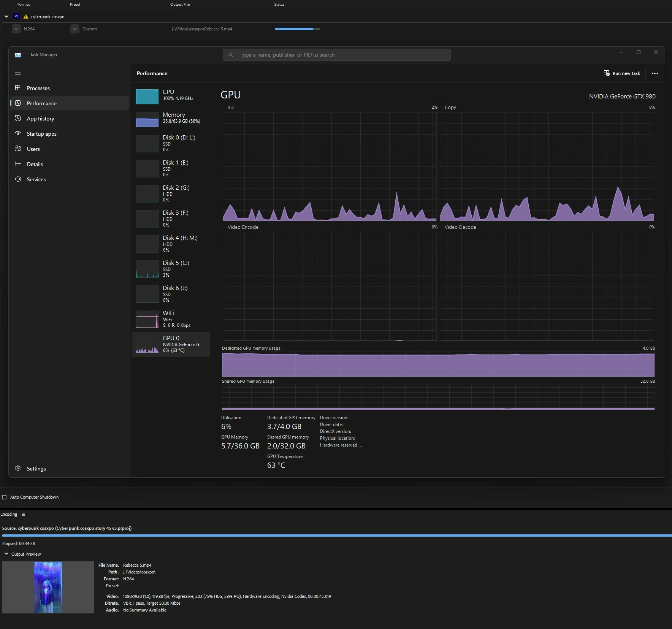Screen dimensions: 672x629
Task: Click the NVIDIA GeForce GTX 980 label
Action: click(x=622, y=97)
